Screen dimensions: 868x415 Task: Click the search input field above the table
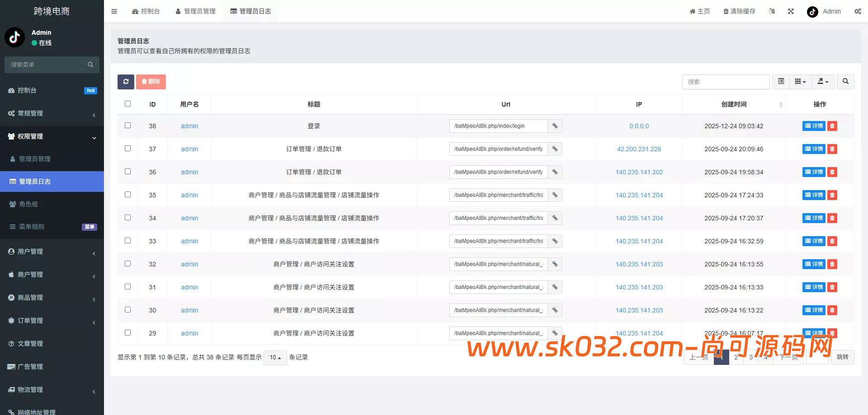726,82
